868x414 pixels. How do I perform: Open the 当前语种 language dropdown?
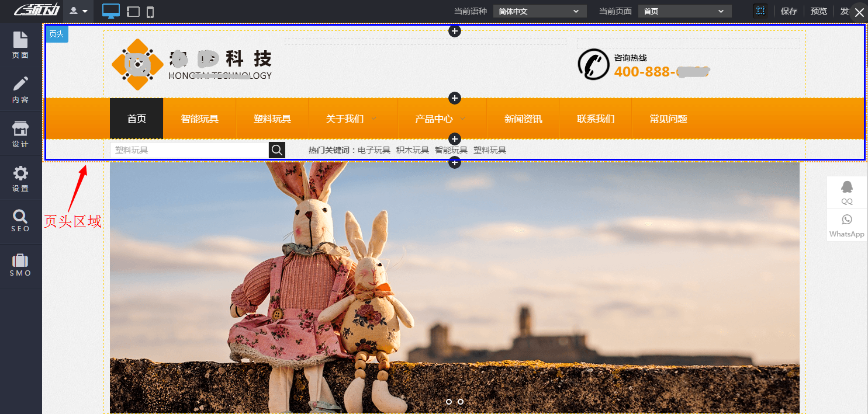[539, 11]
